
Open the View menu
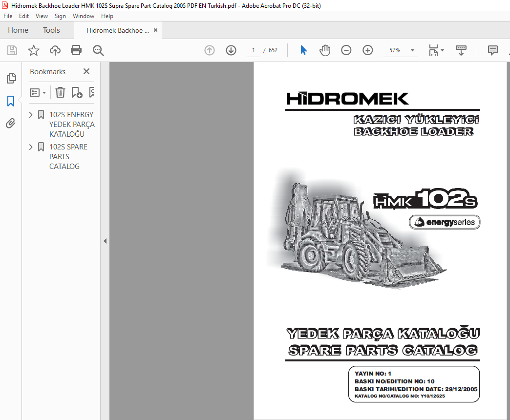(x=42, y=16)
